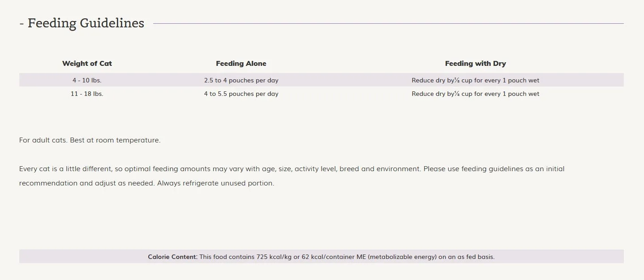This screenshot has height=280, width=644.
Task: Click the 11 - 18 lbs. weight cell
Action: (x=87, y=94)
